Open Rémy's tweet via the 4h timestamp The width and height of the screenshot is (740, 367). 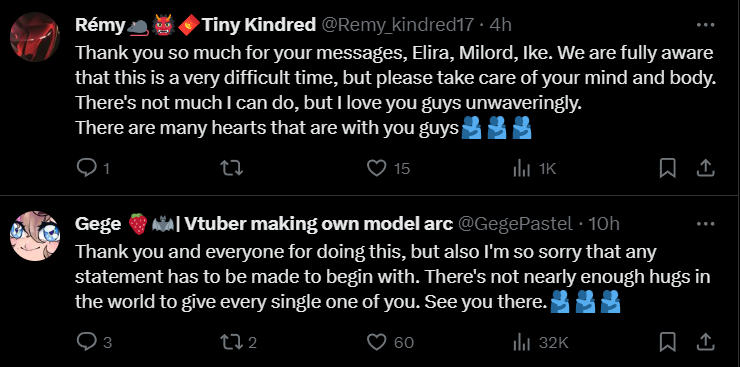tap(500, 25)
